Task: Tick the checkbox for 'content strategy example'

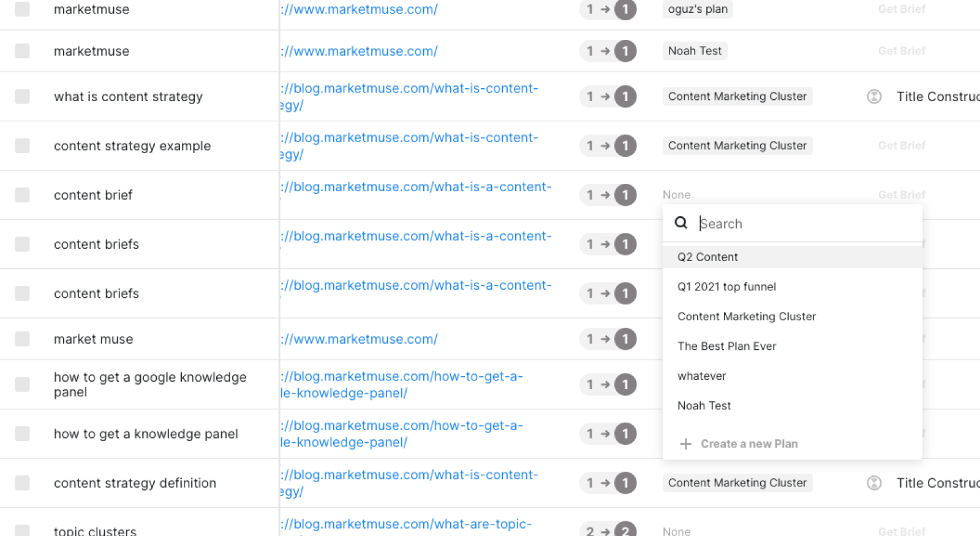Action: 22,146
